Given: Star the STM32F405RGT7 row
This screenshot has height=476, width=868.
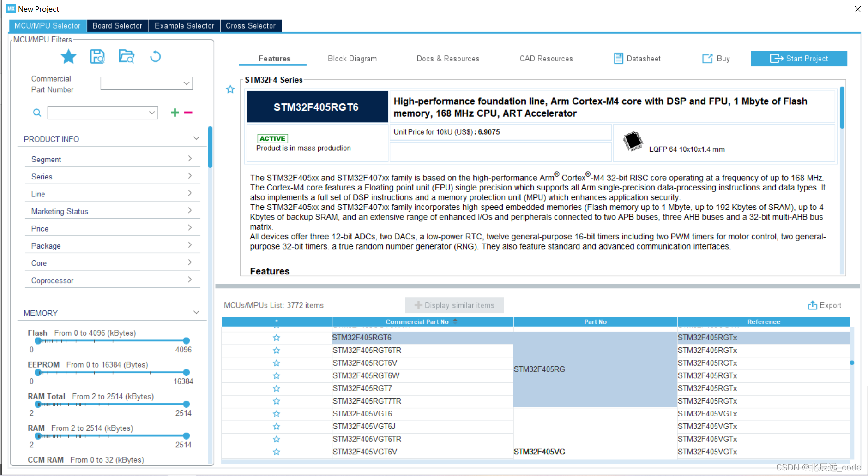Looking at the screenshot, I should [276, 388].
